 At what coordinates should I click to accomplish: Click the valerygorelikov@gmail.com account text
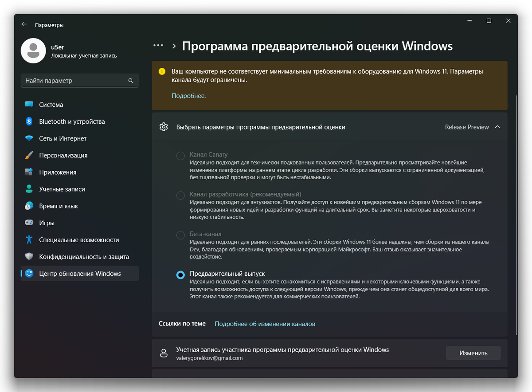[209, 358]
